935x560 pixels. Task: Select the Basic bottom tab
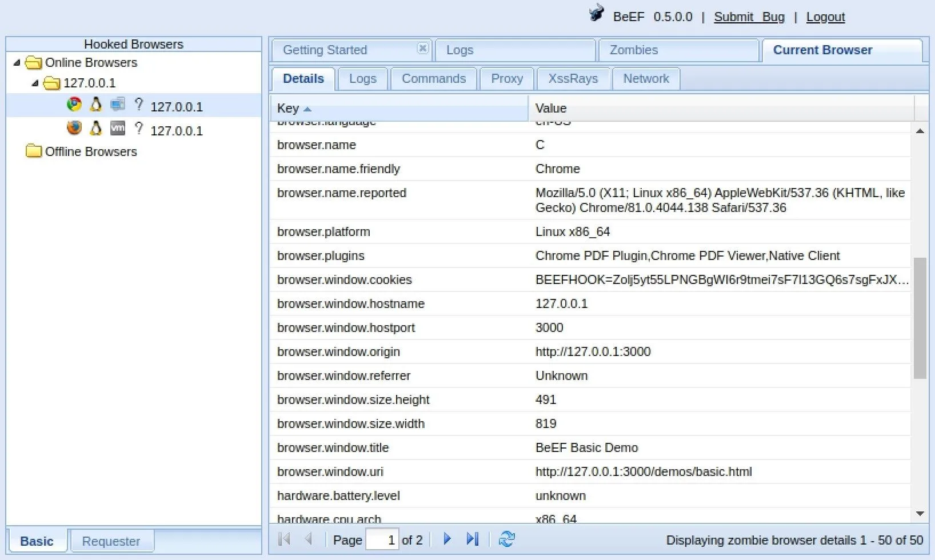[x=37, y=541]
